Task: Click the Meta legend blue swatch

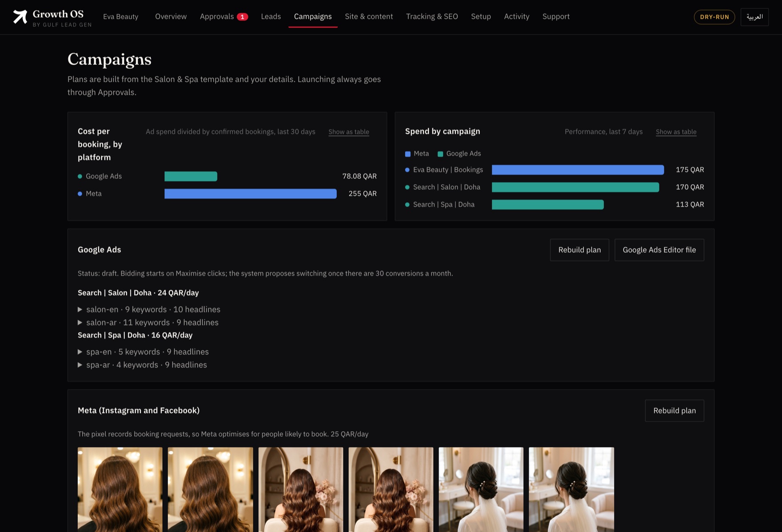Action: click(x=408, y=154)
